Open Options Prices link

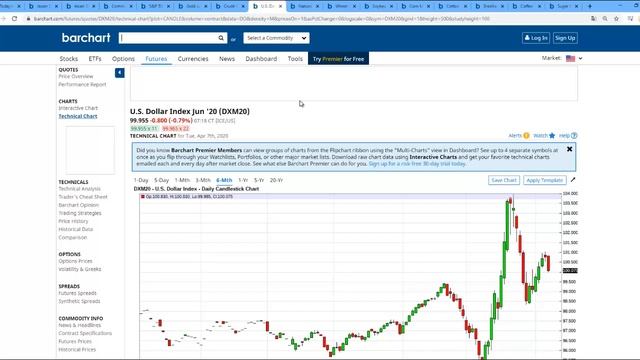pos(76,261)
